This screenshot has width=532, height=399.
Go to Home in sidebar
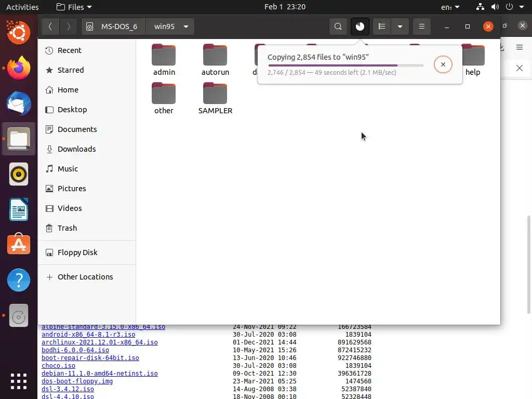[87, 89]
